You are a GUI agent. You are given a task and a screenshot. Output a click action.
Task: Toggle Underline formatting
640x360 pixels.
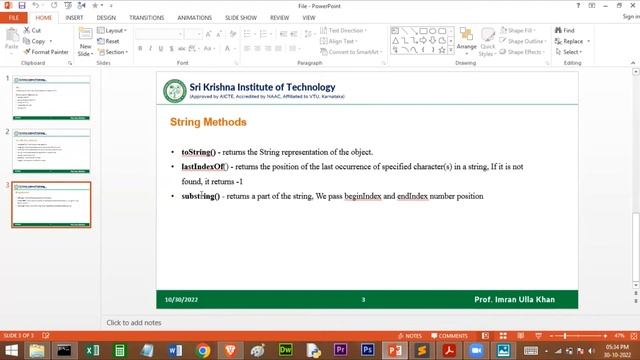pos(160,48)
